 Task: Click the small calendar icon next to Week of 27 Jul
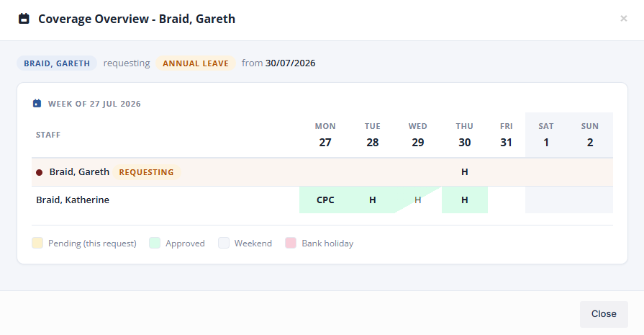37,103
